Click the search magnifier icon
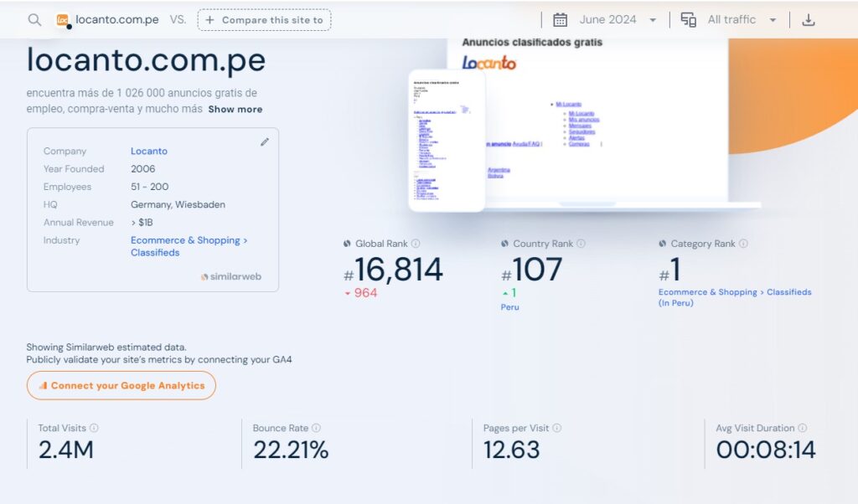Viewport: 858px width, 504px height. [34, 20]
